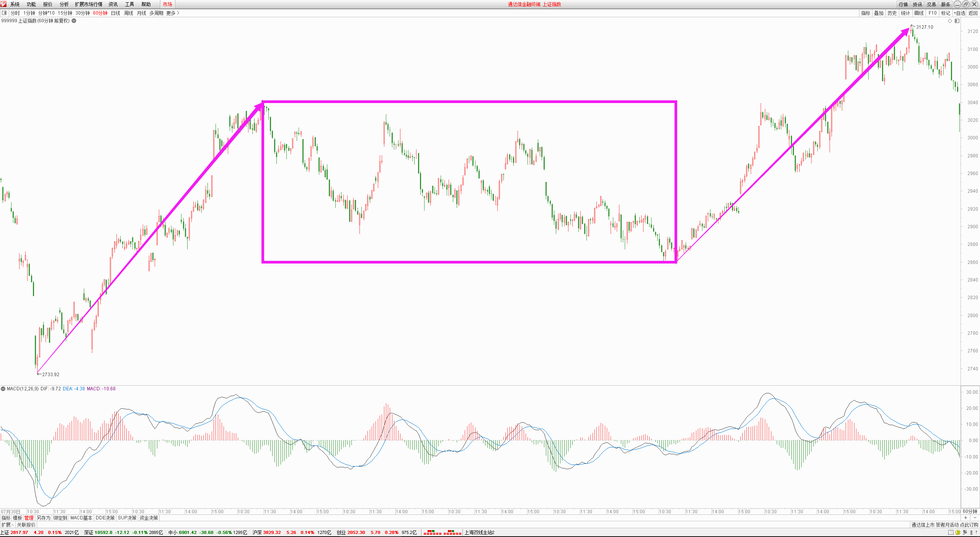Image resolution: width=980 pixels, height=537 pixels.
Task: Click the 画线 drawing tools button
Action: (x=919, y=13)
